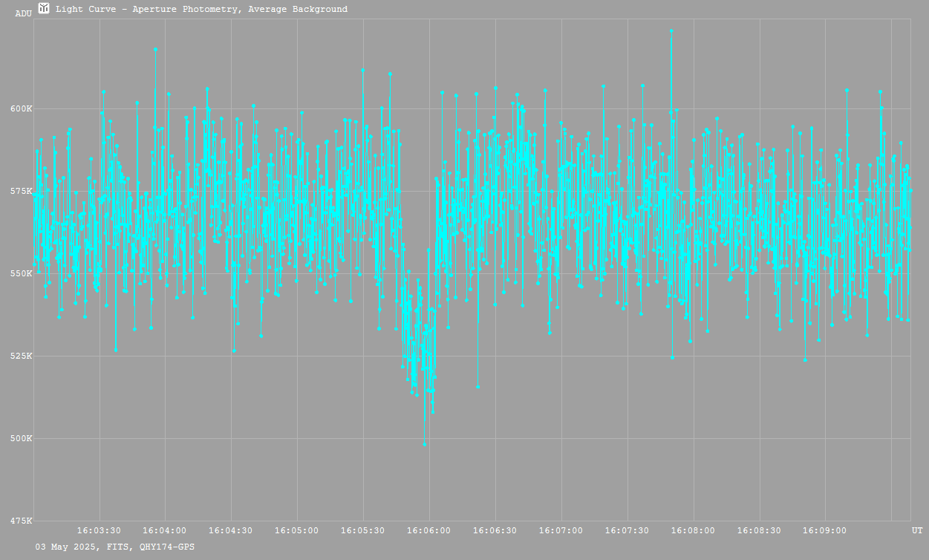Click the light curve icon beside the title
The width and height of the screenshot is (929, 560).
click(44, 9)
